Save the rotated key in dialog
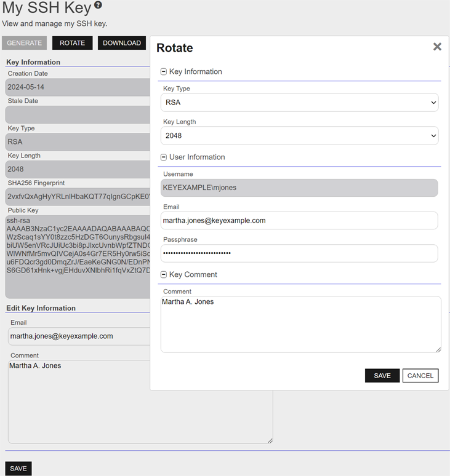 (382, 376)
